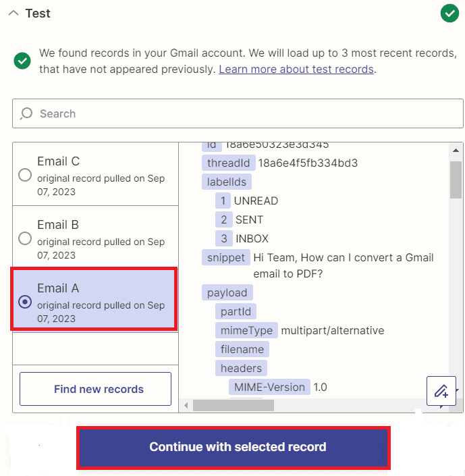Click the payload field tag
The height and width of the screenshot is (476, 465).
coord(227,292)
